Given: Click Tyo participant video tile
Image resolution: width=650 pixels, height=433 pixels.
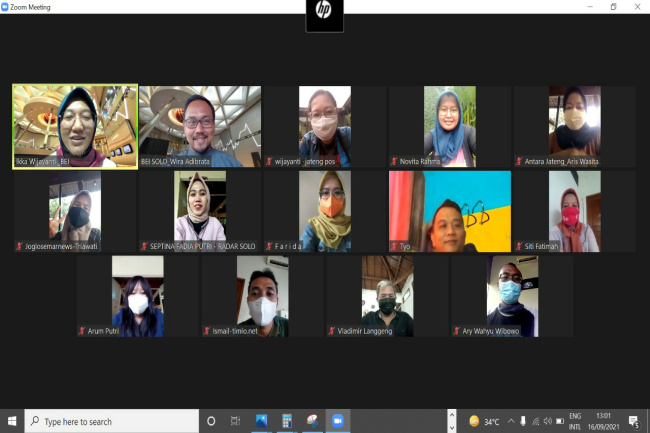Looking at the screenshot, I should (x=450, y=211).
